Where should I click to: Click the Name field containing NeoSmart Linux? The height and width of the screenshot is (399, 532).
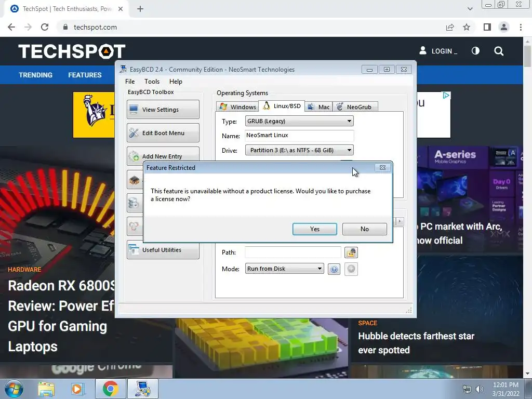[299, 136]
